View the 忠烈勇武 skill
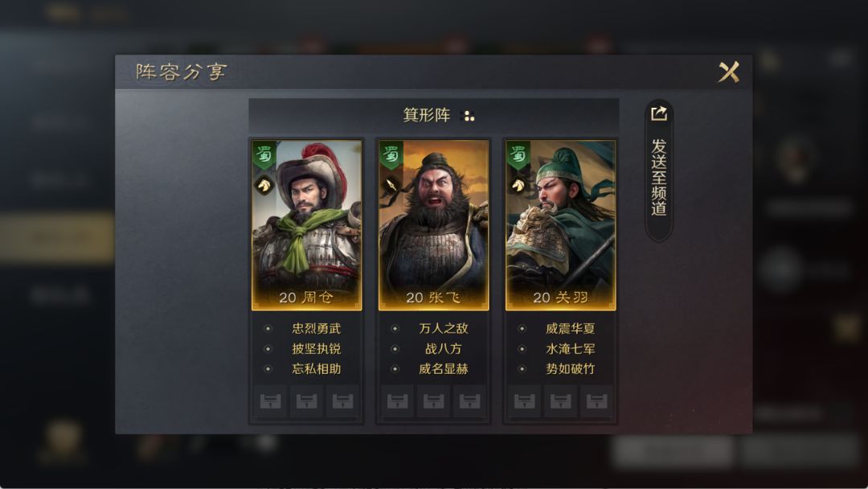Screen dimensions: 868x489 tap(316, 328)
